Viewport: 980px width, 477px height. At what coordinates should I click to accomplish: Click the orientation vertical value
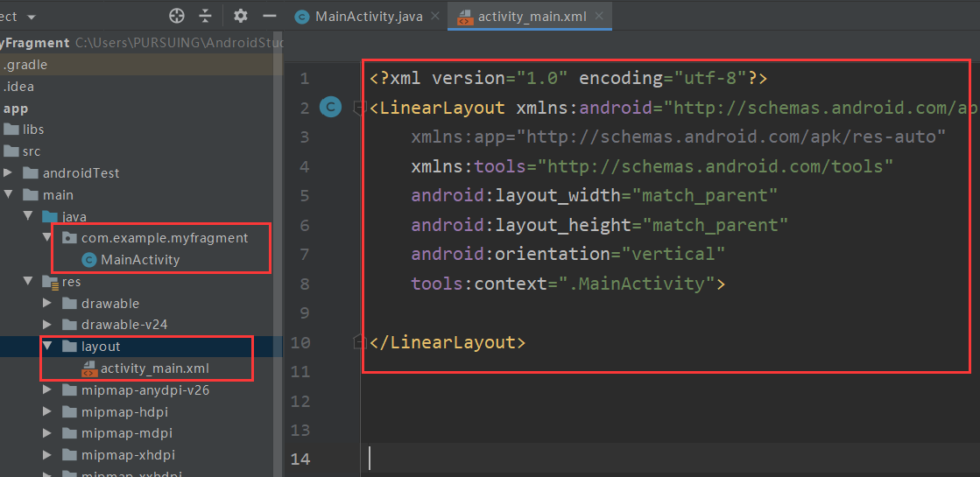coord(673,254)
